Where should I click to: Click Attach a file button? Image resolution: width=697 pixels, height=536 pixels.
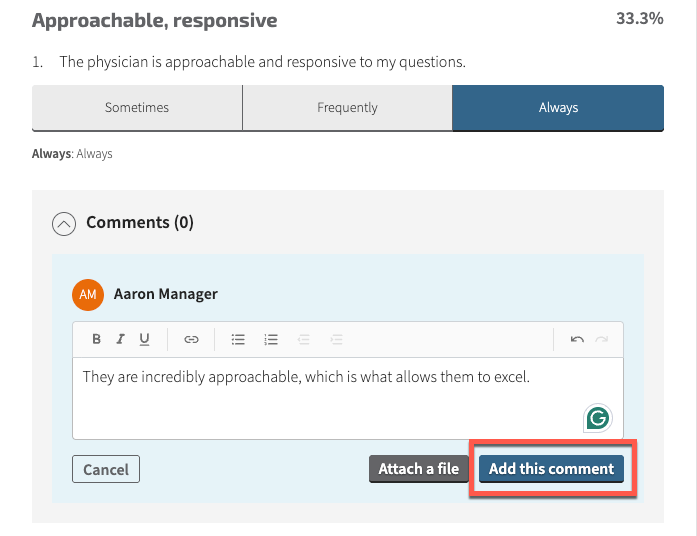coord(418,469)
